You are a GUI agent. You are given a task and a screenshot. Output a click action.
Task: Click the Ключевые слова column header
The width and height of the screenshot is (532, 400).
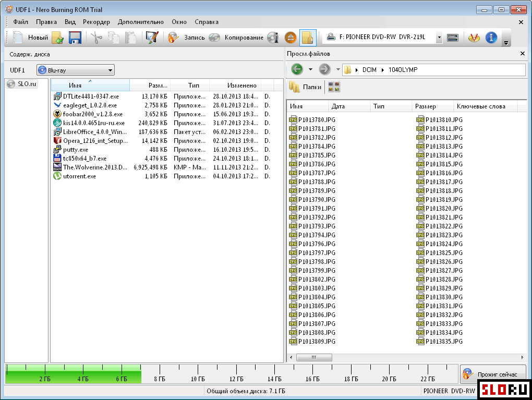pyautogui.click(x=485, y=106)
